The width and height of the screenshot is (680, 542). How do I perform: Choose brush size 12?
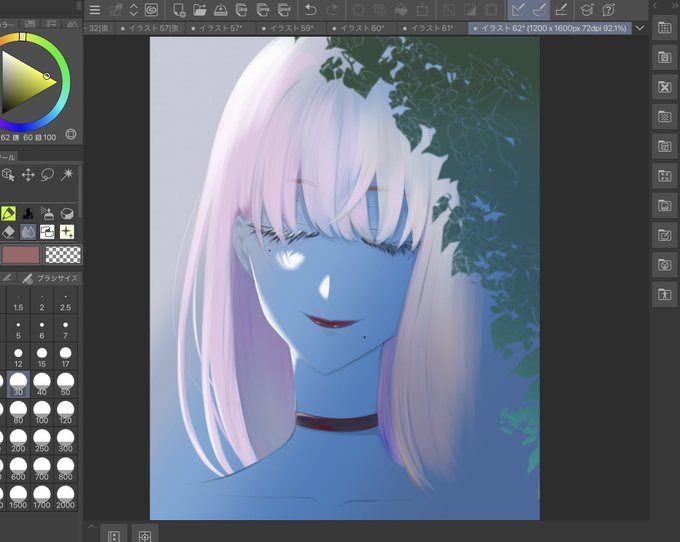[18, 357]
